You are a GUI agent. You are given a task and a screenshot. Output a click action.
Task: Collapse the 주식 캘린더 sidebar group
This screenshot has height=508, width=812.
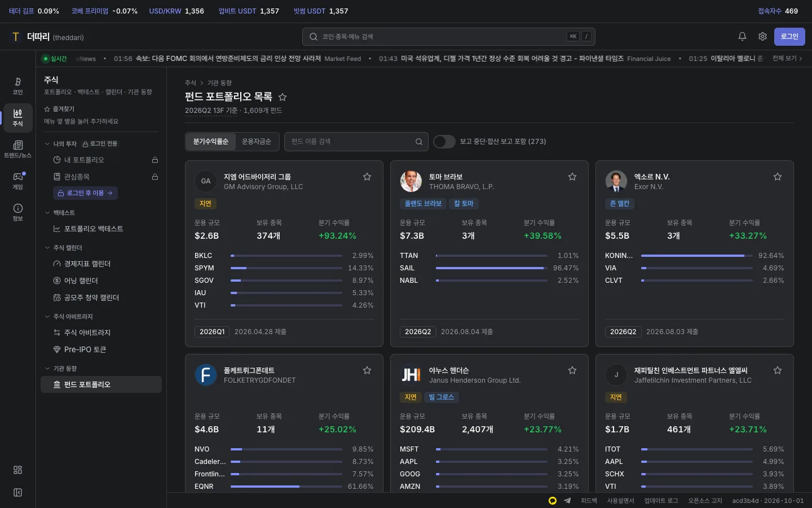coord(64,248)
